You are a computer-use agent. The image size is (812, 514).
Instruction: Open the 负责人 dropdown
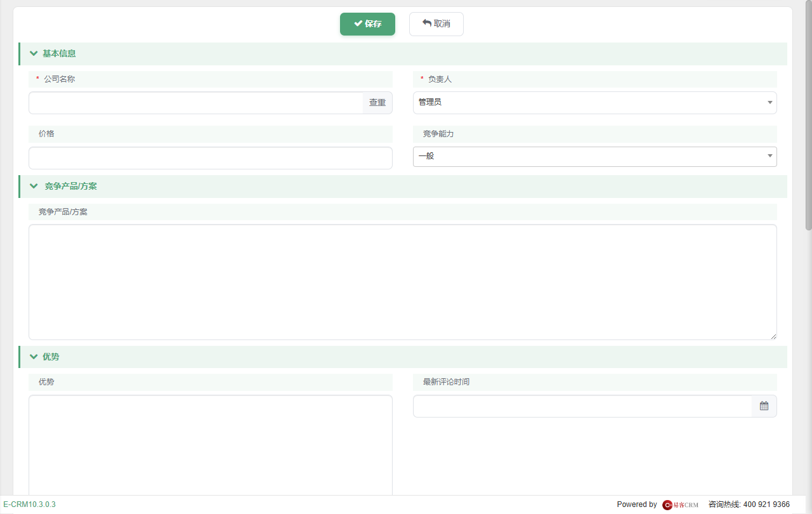click(595, 103)
